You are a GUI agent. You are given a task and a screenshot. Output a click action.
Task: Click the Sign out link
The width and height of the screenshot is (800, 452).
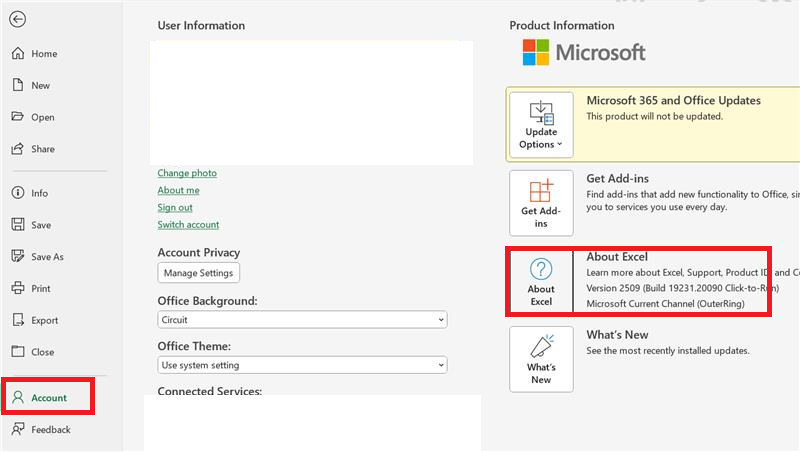(175, 208)
